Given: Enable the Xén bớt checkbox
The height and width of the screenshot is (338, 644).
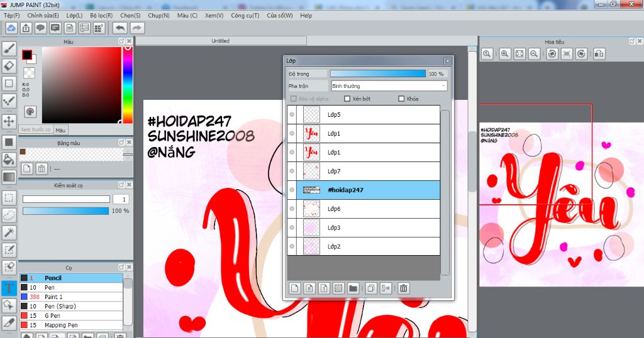Looking at the screenshot, I should coord(347,99).
